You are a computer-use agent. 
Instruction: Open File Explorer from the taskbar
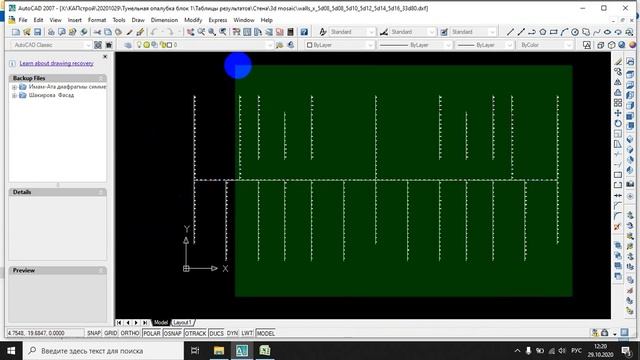(x=219, y=351)
